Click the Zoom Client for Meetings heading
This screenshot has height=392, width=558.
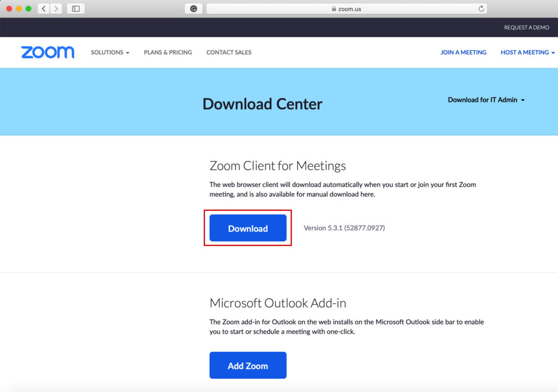click(x=277, y=166)
